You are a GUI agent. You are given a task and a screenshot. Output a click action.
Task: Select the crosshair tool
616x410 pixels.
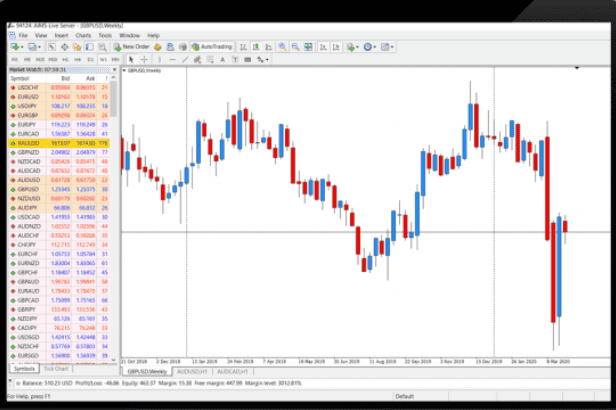[x=144, y=59]
